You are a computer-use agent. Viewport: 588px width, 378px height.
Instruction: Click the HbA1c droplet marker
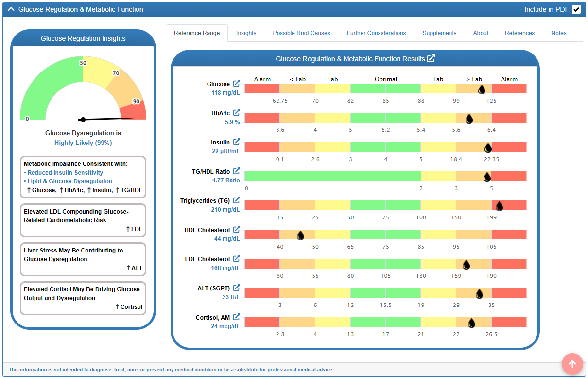(469, 119)
